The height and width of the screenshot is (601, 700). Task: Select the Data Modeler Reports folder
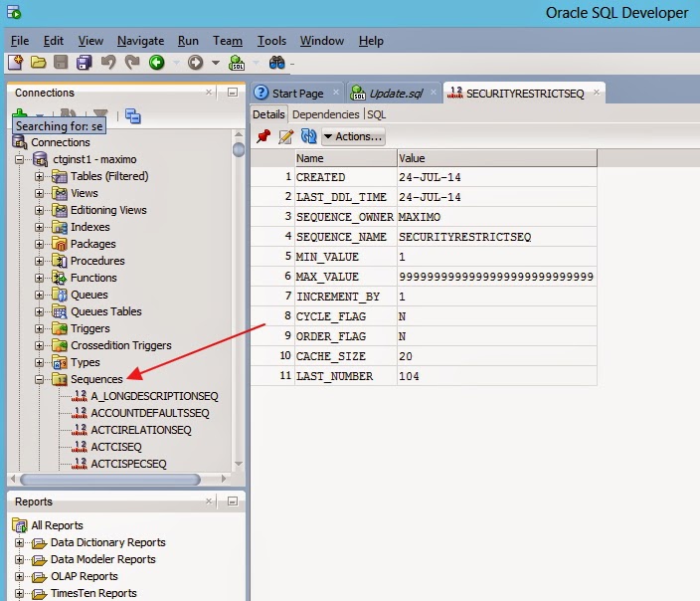pos(103,560)
